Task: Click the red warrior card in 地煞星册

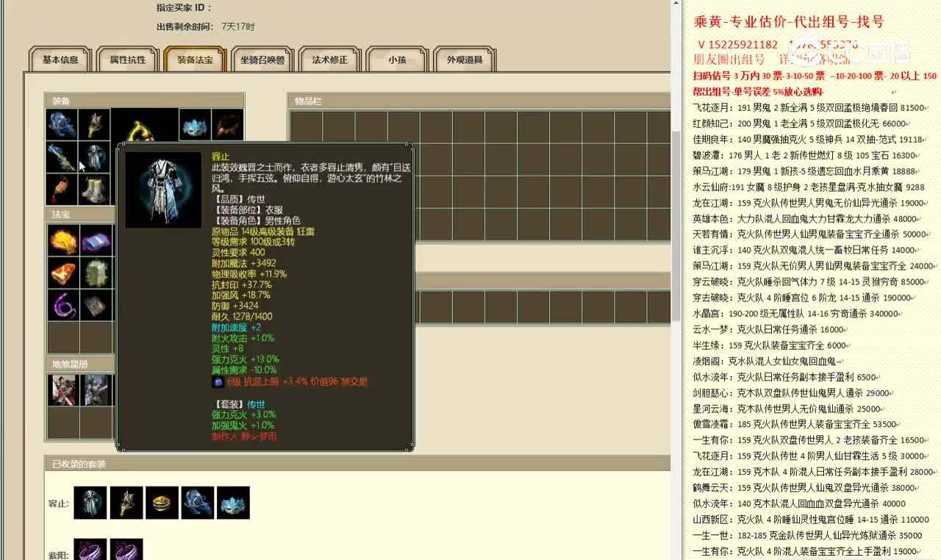Action: point(63,390)
